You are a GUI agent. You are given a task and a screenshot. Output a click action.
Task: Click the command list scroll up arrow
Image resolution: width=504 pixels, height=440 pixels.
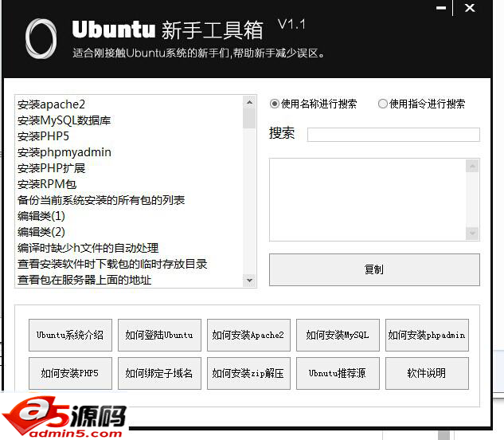click(249, 102)
